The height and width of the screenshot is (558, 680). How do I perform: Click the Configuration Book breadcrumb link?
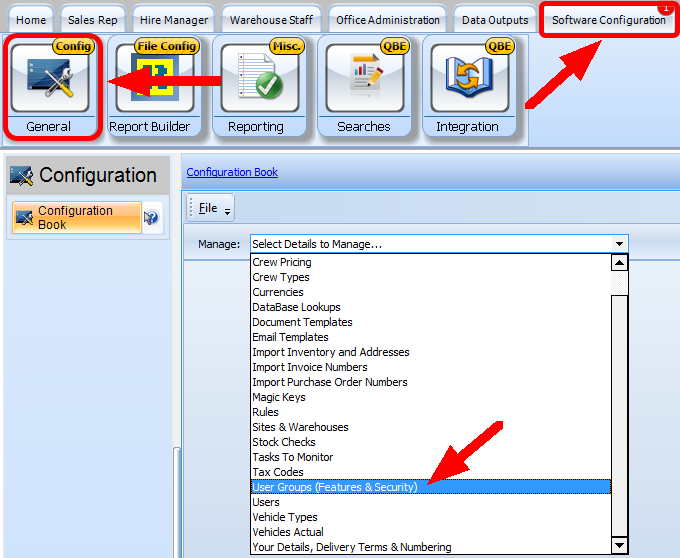[232, 172]
